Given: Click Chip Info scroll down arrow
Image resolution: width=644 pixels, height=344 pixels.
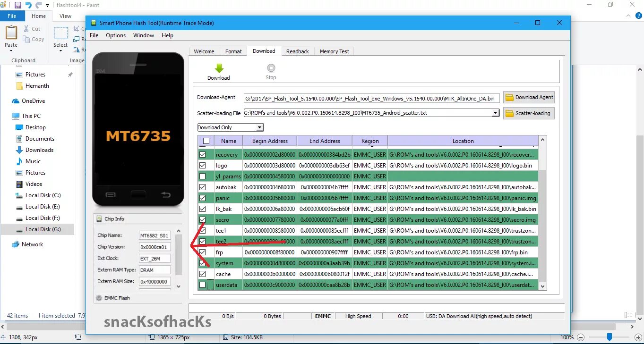Looking at the screenshot, I should pyautogui.click(x=179, y=286).
